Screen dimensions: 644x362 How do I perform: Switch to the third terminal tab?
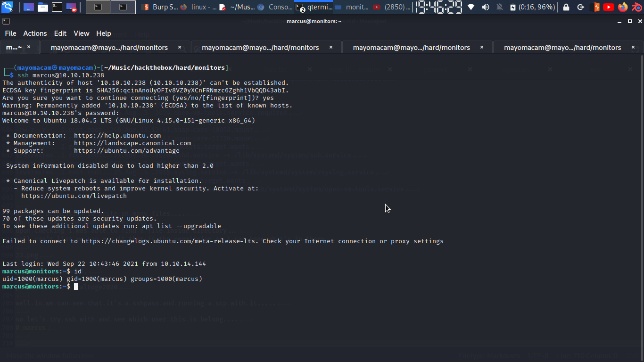click(x=266, y=47)
